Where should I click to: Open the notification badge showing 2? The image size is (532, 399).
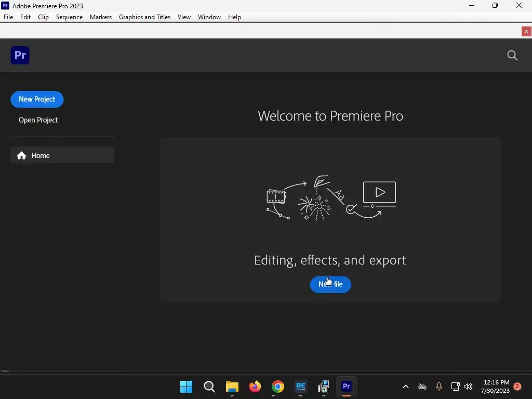517,387
